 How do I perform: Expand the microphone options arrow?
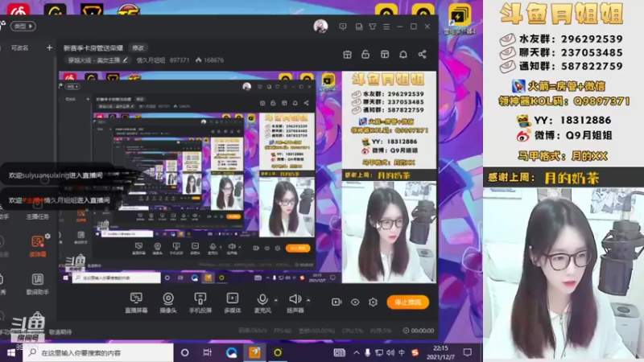pos(275,300)
